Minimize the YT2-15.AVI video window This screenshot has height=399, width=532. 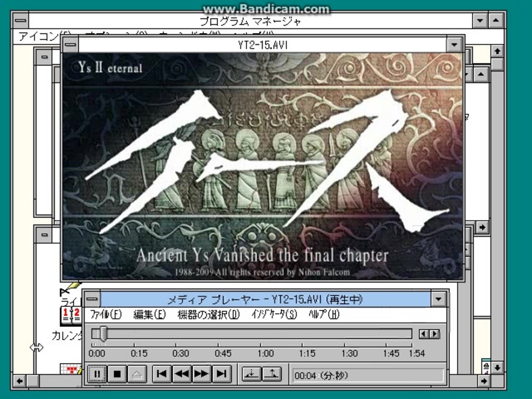(x=454, y=45)
